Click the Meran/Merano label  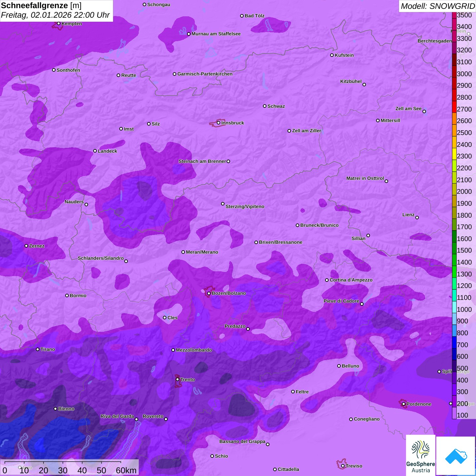[202, 252]
